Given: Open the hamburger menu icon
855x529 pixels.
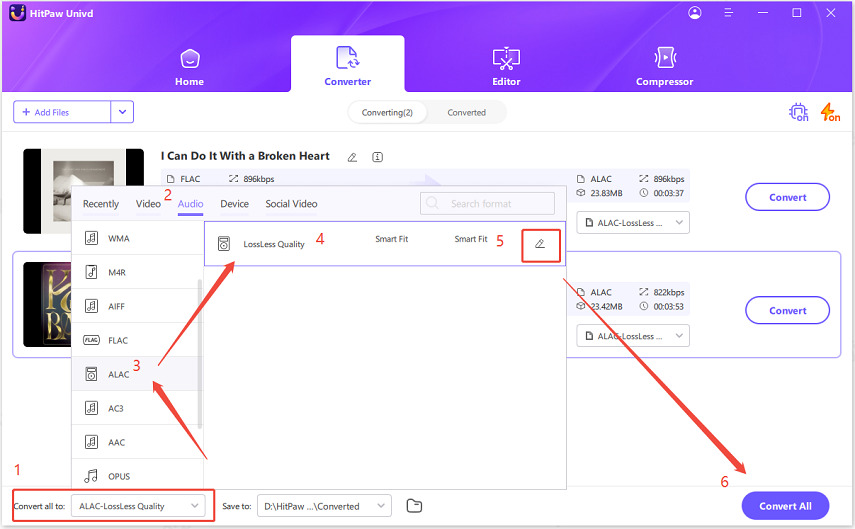Looking at the screenshot, I should [x=728, y=13].
